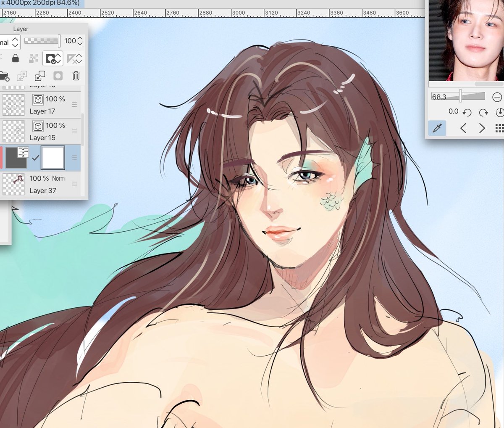Click the Merge with layer below icon
The width and height of the screenshot is (504, 428).
(40, 76)
